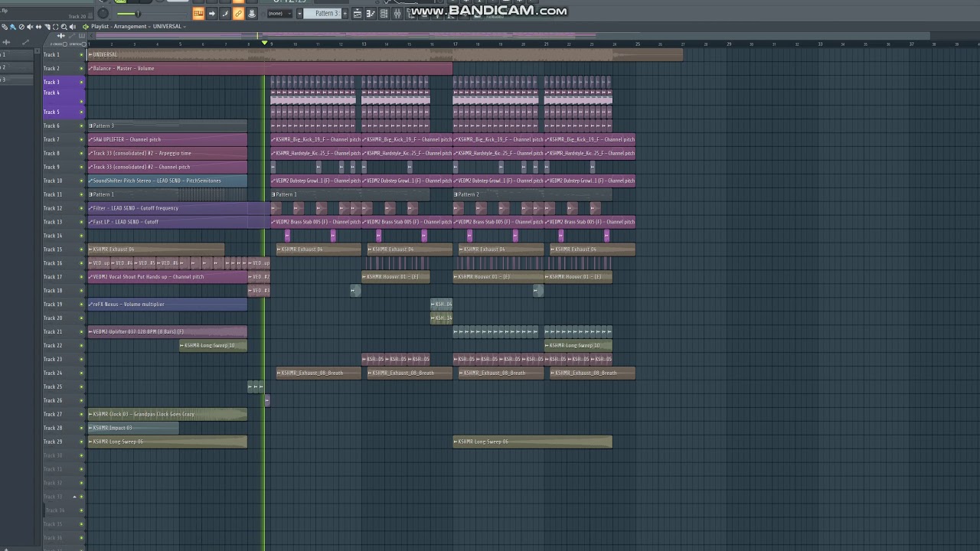Image resolution: width=980 pixels, height=551 pixels.
Task: Select the Track 10 header
Action: click(x=63, y=181)
